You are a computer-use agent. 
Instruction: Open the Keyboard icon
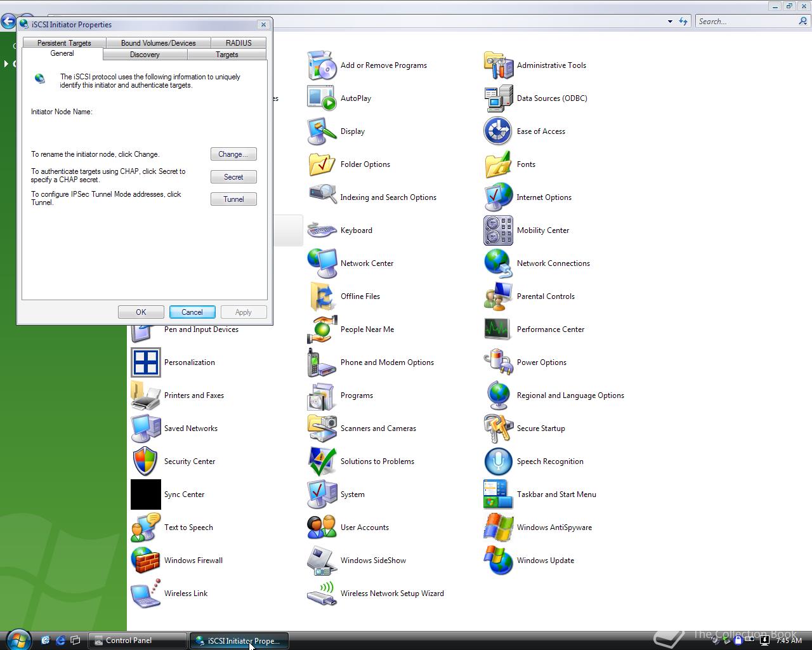(322, 230)
